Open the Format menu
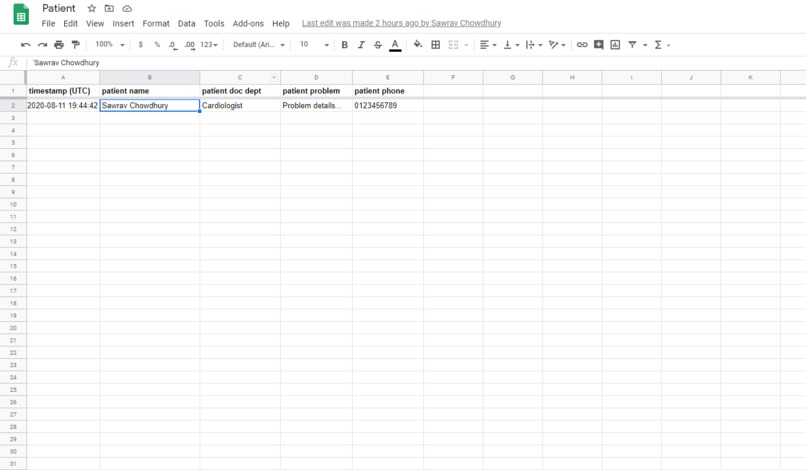806x470 pixels. 156,23
